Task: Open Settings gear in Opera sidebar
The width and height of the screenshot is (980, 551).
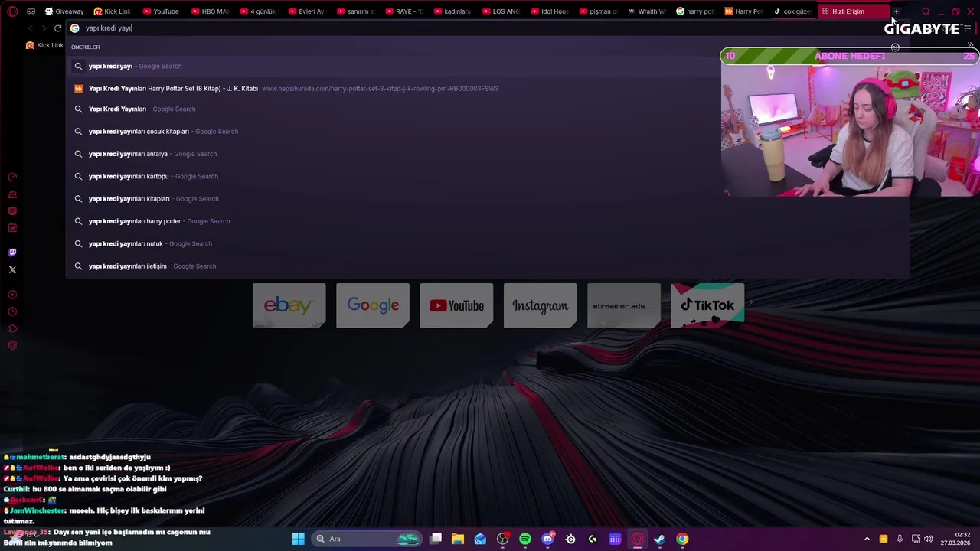Action: (12, 345)
